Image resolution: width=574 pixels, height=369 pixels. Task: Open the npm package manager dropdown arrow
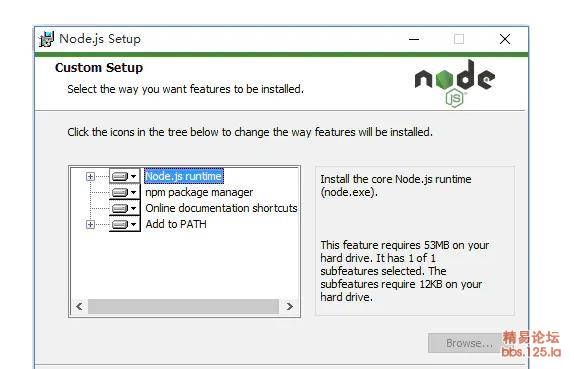pyautogui.click(x=134, y=192)
